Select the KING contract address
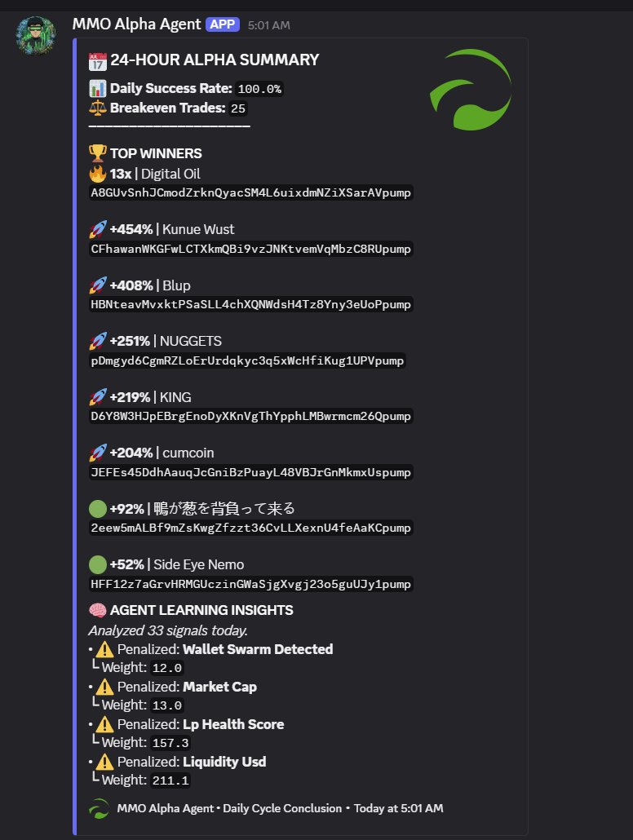The image size is (633, 840). point(251,416)
